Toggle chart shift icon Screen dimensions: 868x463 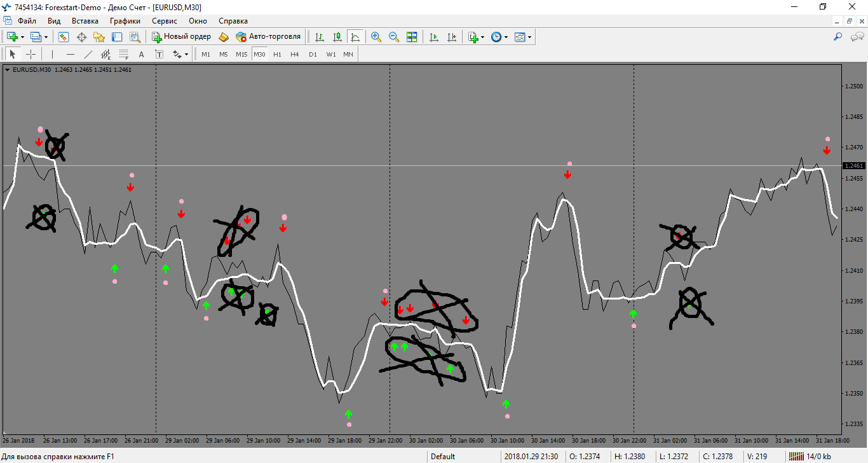(452, 37)
